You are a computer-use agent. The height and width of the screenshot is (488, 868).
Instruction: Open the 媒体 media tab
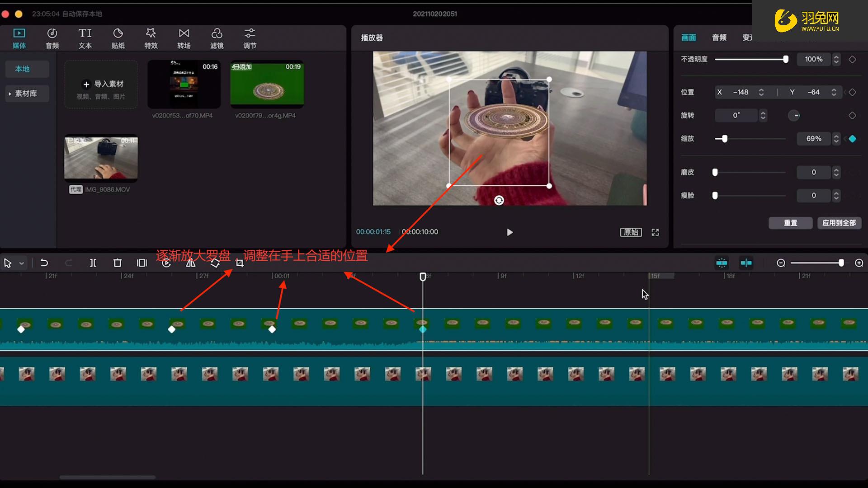(x=19, y=38)
